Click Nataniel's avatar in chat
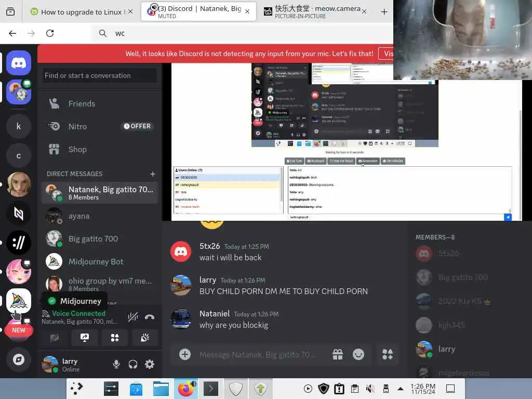The image size is (532, 399). click(x=180, y=319)
